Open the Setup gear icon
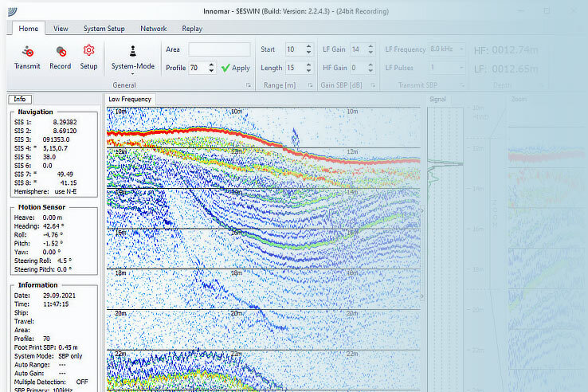The width and height of the screenshot is (588, 392). pos(89,50)
